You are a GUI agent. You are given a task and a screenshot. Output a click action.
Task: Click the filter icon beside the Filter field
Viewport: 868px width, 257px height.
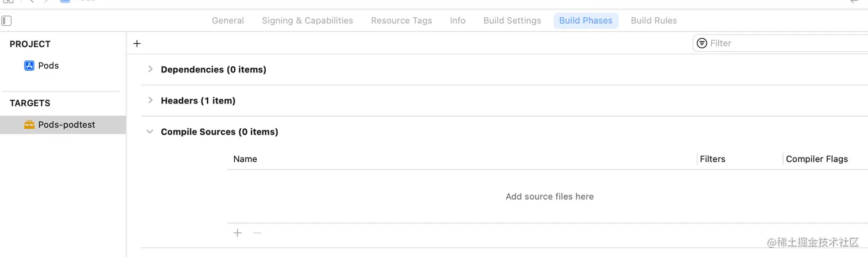coord(702,43)
